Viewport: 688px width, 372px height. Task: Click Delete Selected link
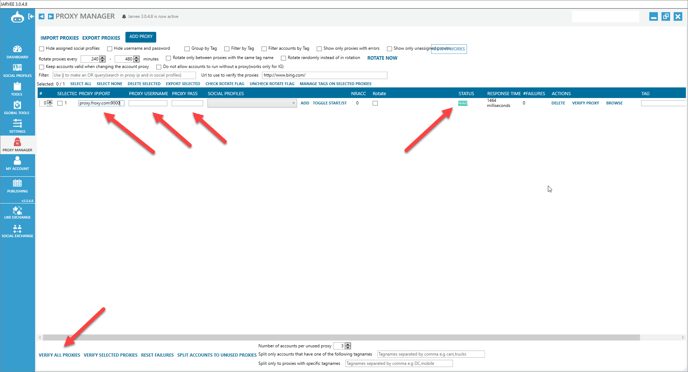pyautogui.click(x=144, y=84)
